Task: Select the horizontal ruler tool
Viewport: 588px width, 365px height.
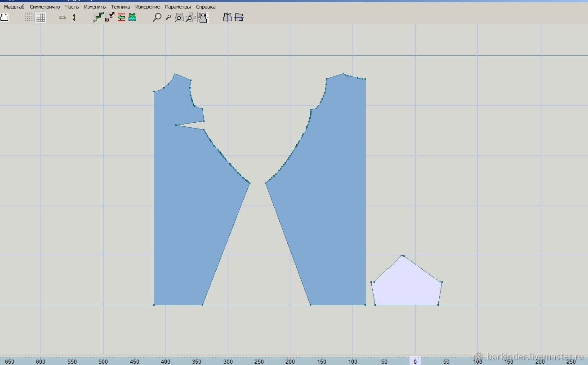Action: click(62, 18)
